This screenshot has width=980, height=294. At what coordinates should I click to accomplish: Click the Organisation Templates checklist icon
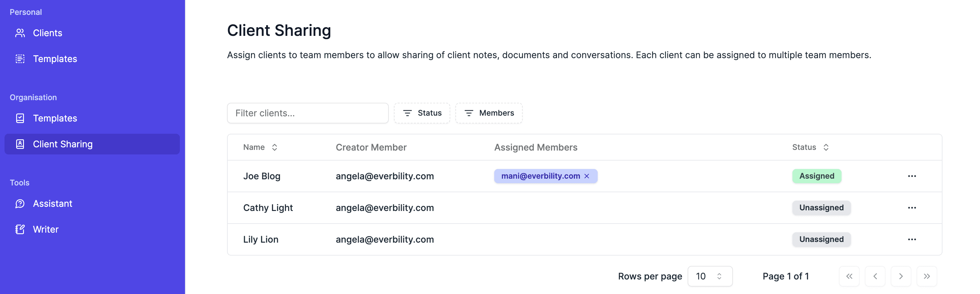20,118
